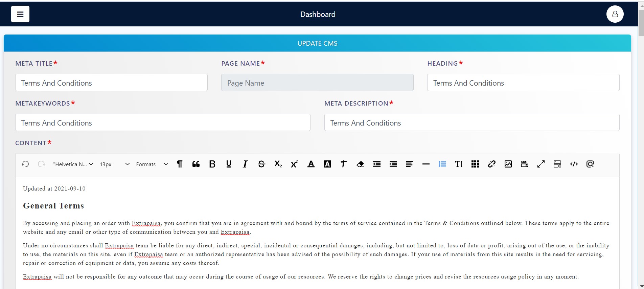
Task: Focus the Heading input field
Action: click(x=523, y=83)
